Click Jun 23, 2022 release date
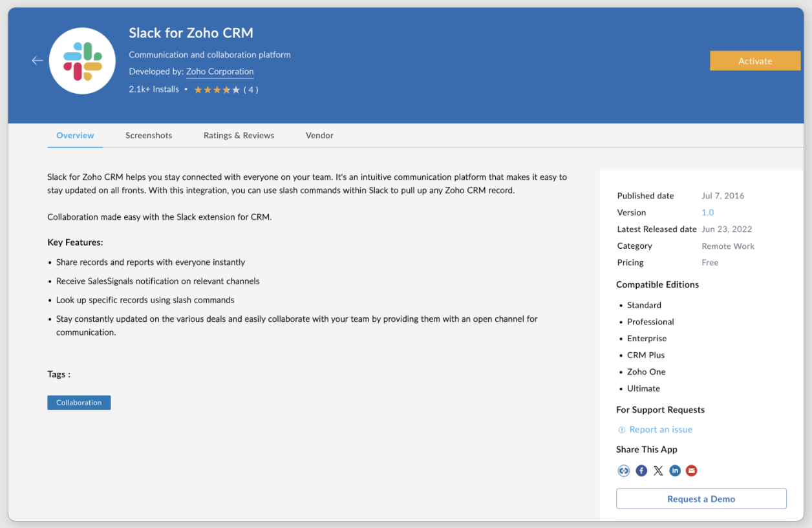The width and height of the screenshot is (812, 528). point(727,229)
